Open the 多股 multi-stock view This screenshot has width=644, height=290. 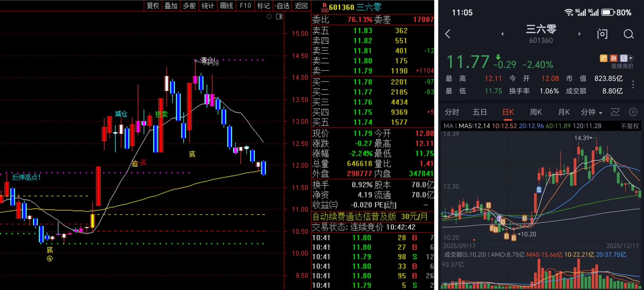(x=189, y=6)
